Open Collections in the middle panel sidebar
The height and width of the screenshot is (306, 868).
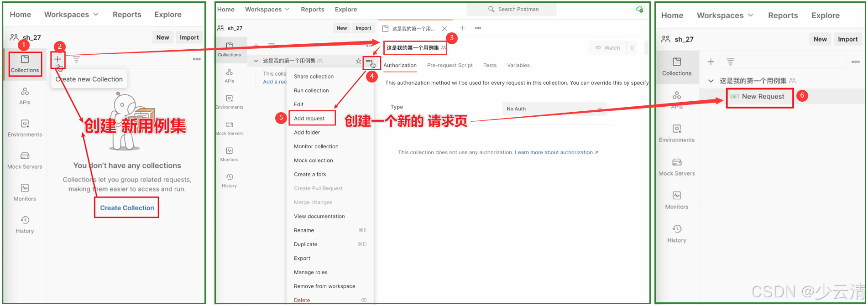point(229,50)
